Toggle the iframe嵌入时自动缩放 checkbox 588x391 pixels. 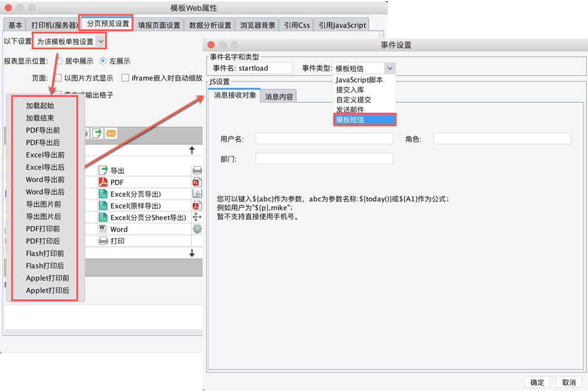(x=125, y=78)
